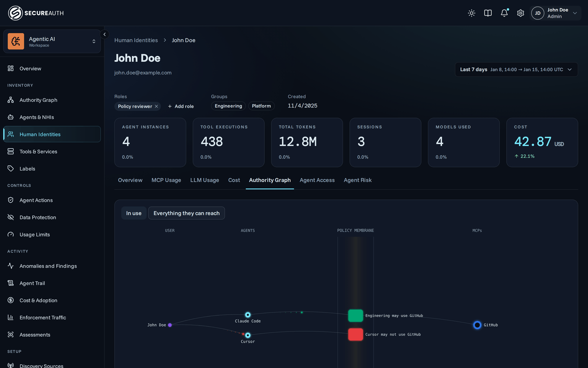This screenshot has height=368, width=588.
Task: Click the Tools & Services server icon
Action: [x=11, y=151]
